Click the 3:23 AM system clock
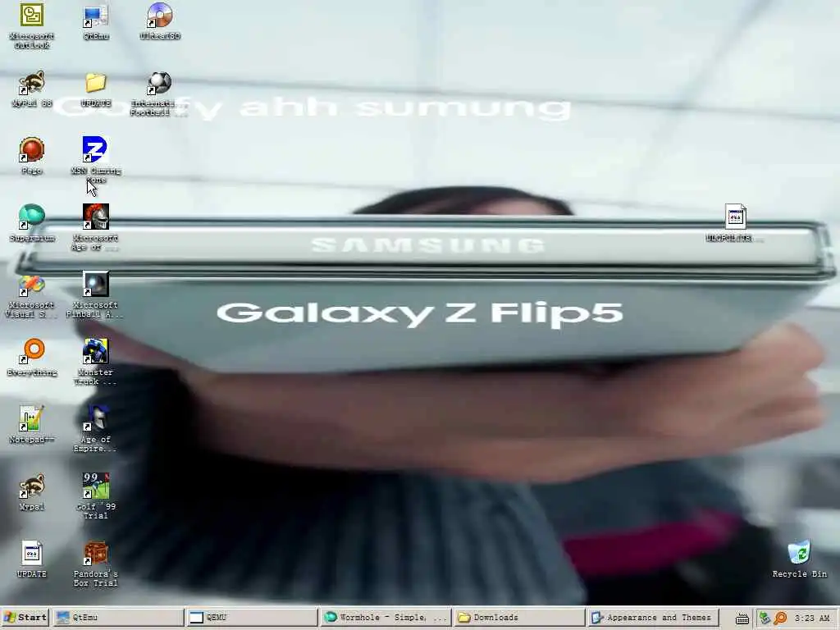This screenshot has width=840, height=630. coord(811,619)
